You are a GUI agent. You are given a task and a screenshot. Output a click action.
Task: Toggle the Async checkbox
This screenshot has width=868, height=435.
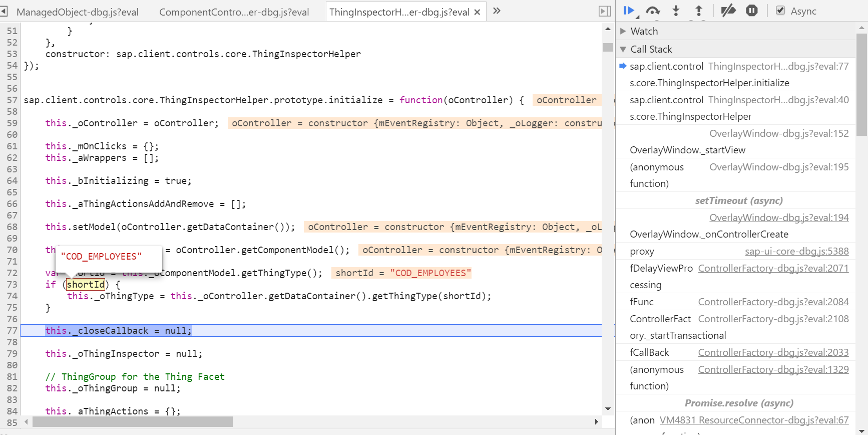[x=780, y=11]
